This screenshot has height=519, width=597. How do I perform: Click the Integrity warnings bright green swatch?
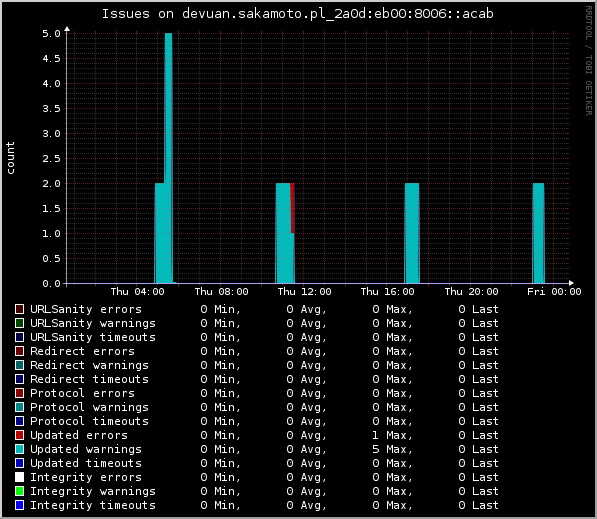pyautogui.click(x=19, y=491)
